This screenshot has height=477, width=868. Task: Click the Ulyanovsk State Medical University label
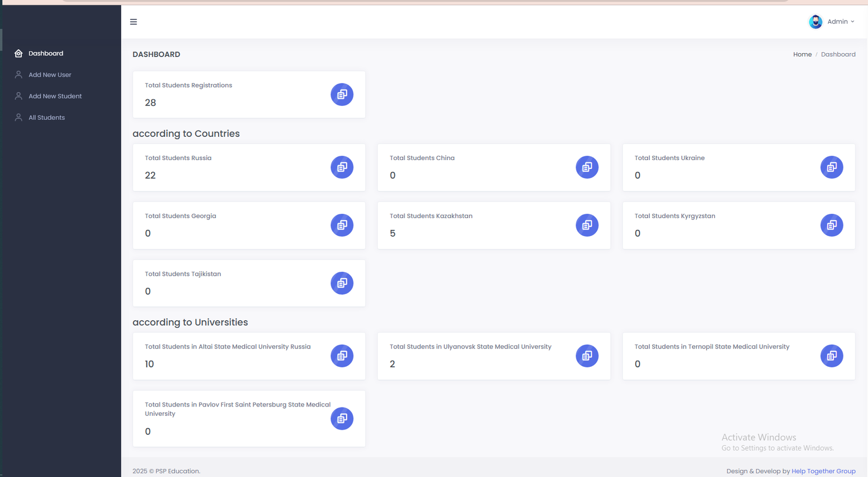pyautogui.click(x=470, y=347)
